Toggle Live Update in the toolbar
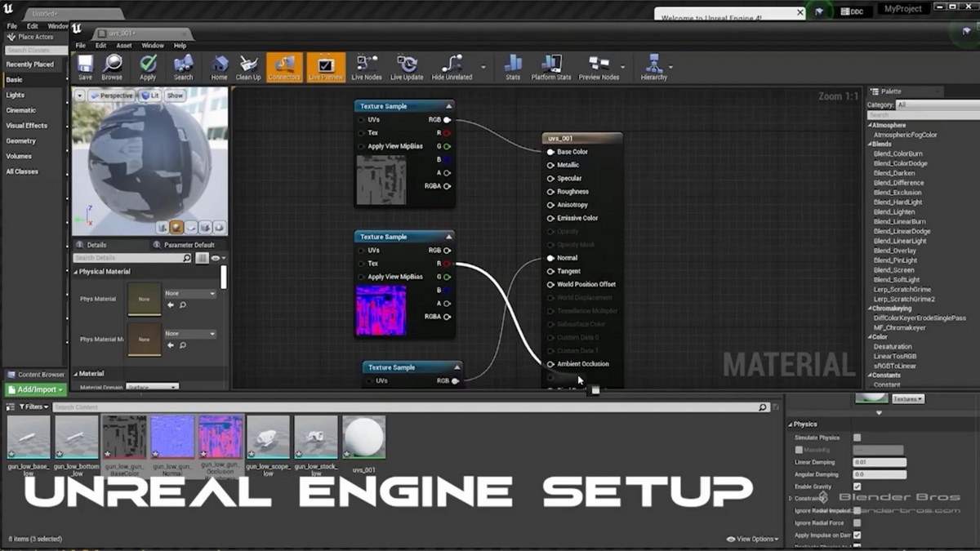The width and height of the screenshot is (980, 551). click(407, 68)
